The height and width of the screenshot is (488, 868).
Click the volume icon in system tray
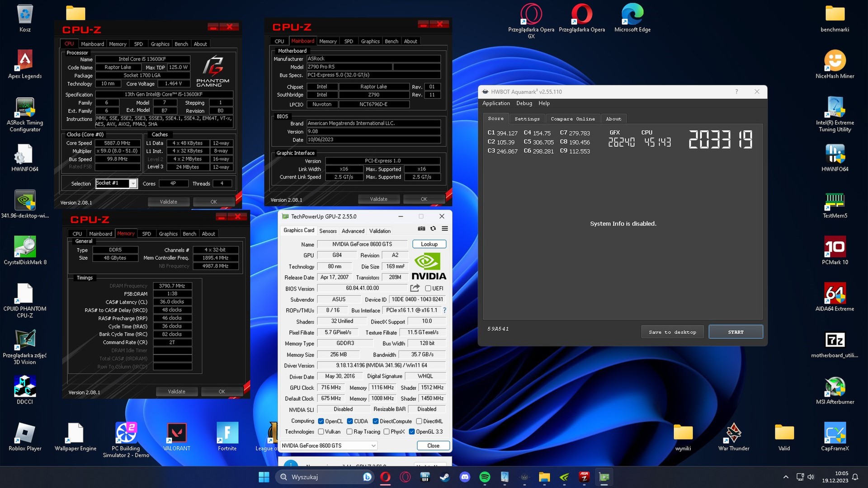pos(811,477)
